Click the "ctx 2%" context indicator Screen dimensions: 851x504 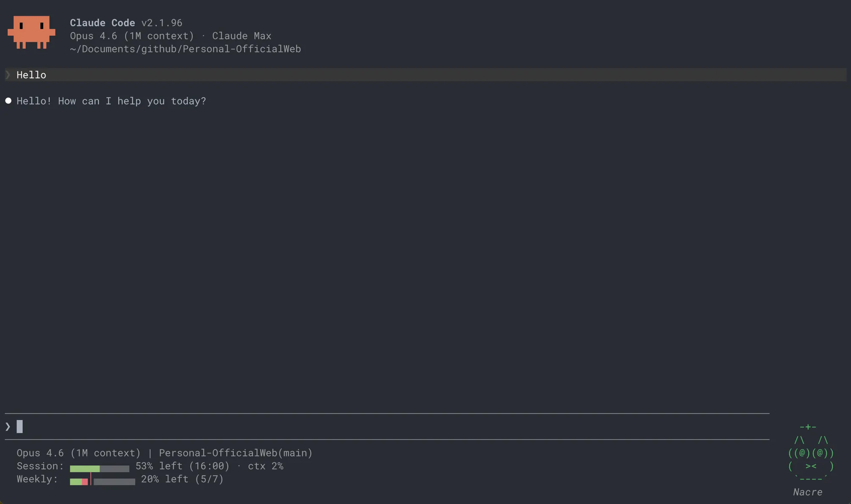(x=266, y=466)
